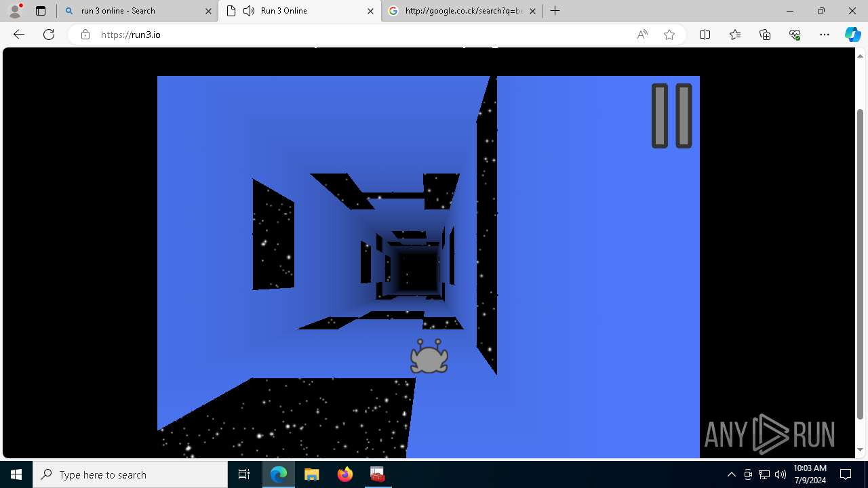868x488 pixels.
Task: Open Microsoft Edge on the taskbar
Action: point(279,474)
